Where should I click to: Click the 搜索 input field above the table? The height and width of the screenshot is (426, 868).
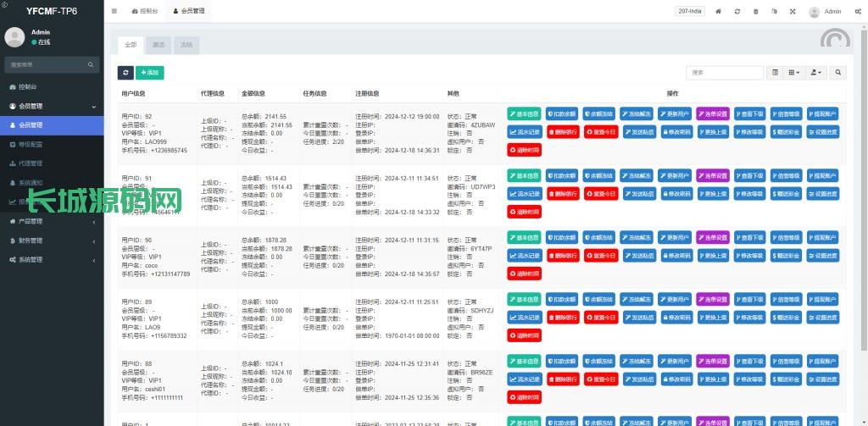pos(726,73)
